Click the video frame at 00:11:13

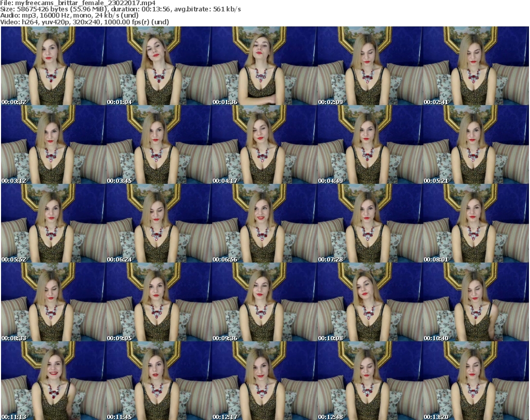click(53, 381)
